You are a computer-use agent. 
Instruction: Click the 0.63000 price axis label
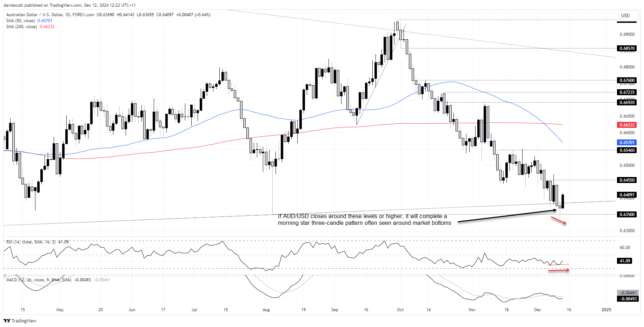(x=627, y=231)
